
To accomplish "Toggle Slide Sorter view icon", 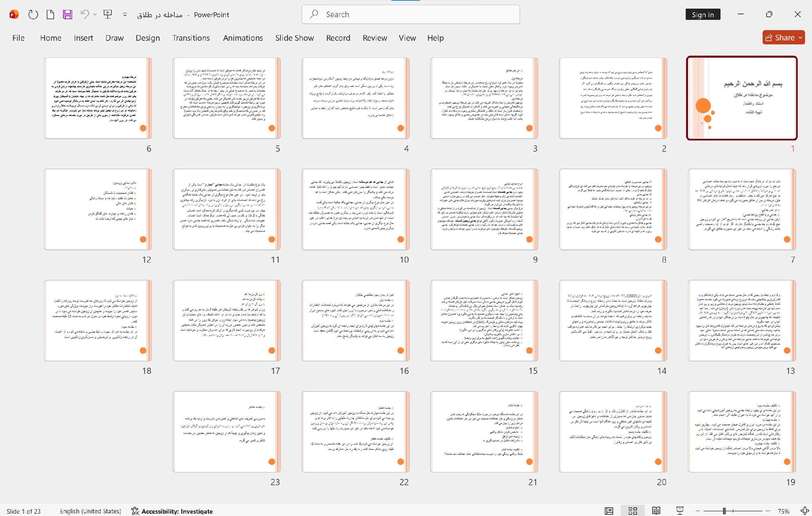I will 633,511.
